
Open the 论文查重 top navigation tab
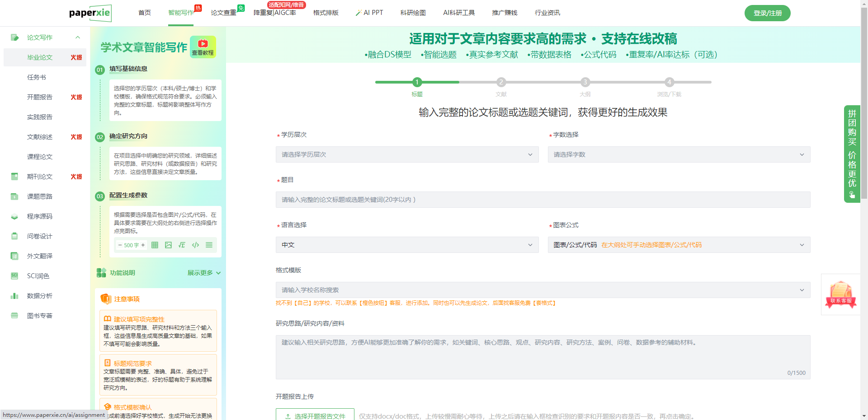(223, 13)
